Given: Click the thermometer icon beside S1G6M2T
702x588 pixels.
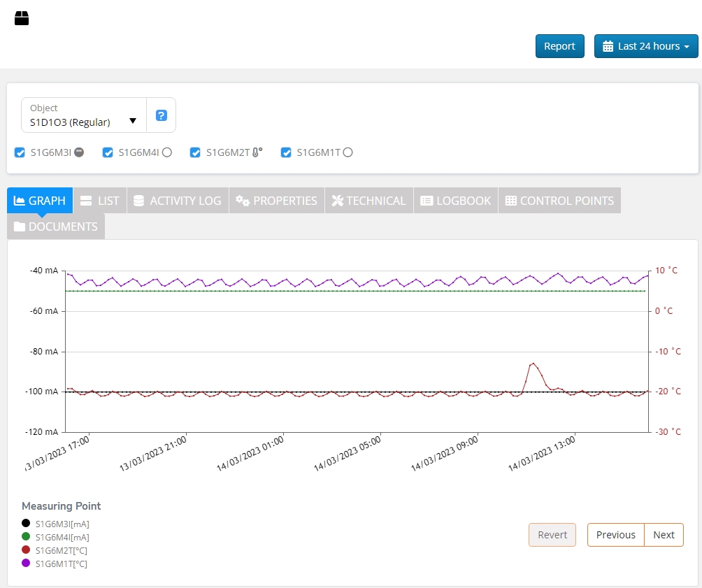Looking at the screenshot, I should tap(257, 152).
